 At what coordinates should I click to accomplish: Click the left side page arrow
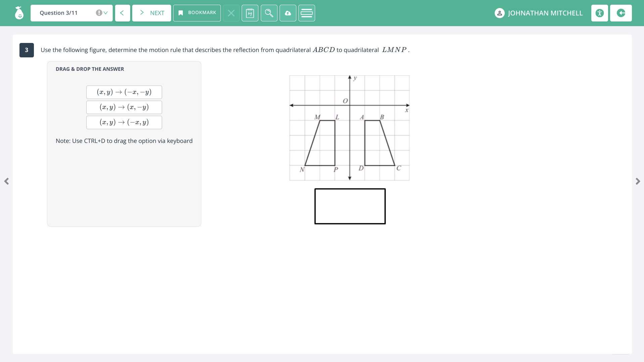pos(6,181)
